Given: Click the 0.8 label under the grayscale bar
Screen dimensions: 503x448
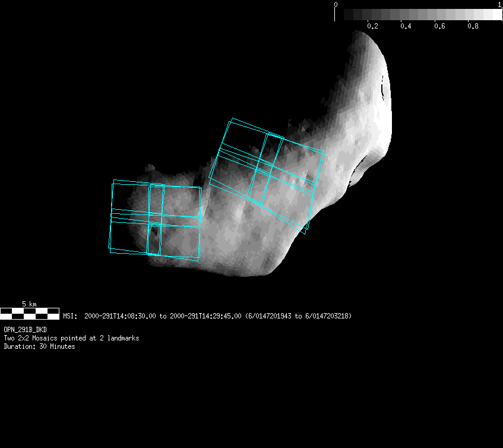Looking at the screenshot, I should click(x=473, y=26).
